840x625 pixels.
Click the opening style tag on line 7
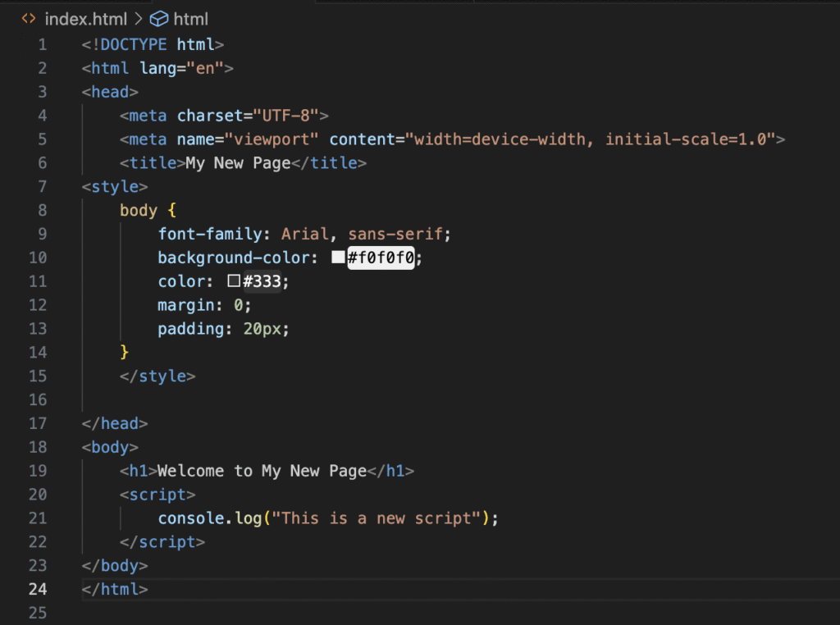pyautogui.click(x=115, y=187)
